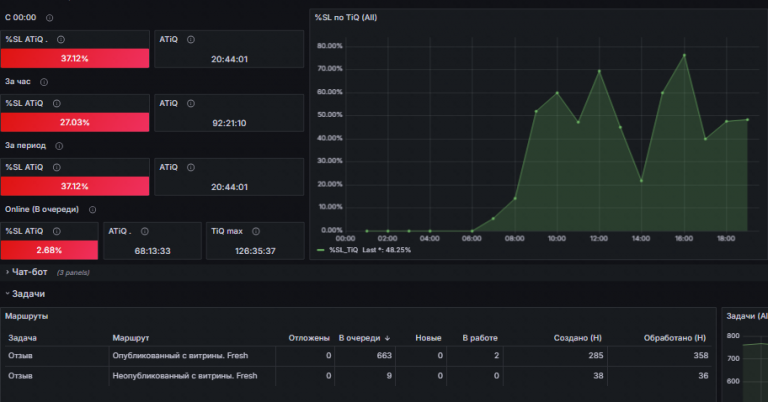This screenshot has width=768, height=402.
Task: Click the Чат-бот row title
Action: coord(29,272)
